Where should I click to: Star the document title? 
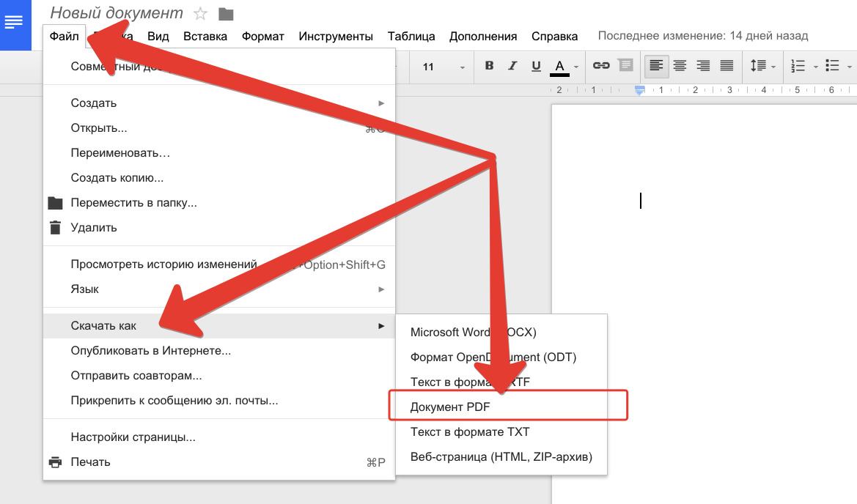[x=200, y=14]
